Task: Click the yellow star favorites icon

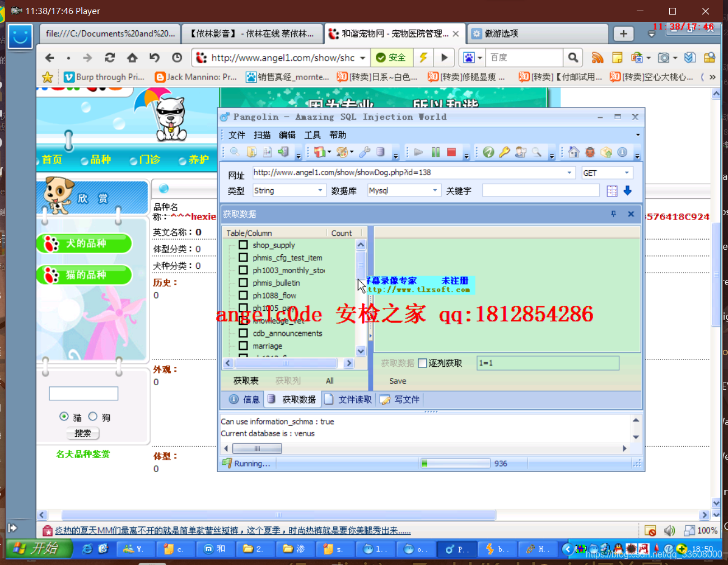Action: (x=48, y=77)
